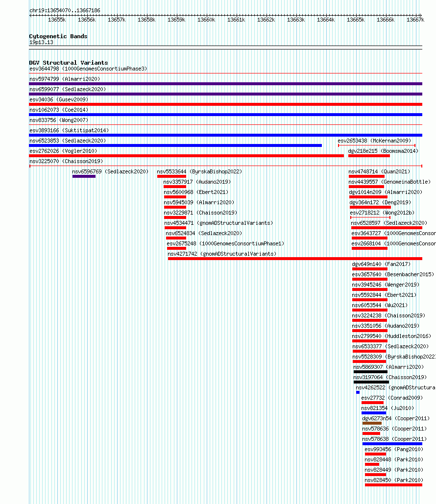Select nsv5945039 (Almarri2020) label

click(x=199, y=202)
